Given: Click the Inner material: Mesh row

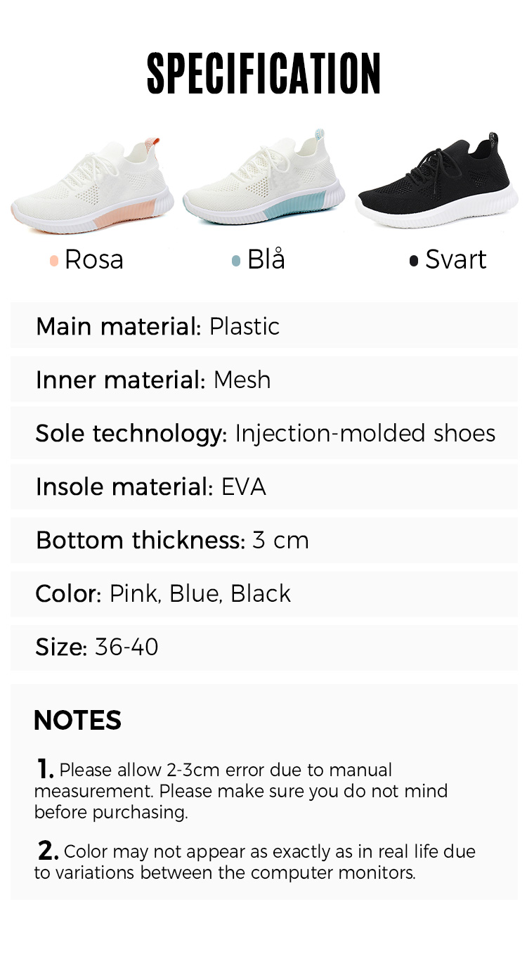Looking at the screenshot, I should click(263, 379).
